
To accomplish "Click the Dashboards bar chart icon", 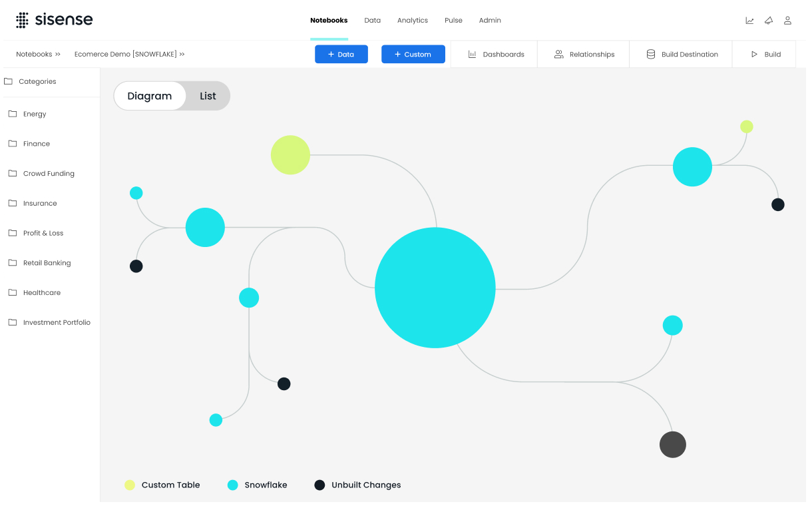I will click(x=472, y=55).
